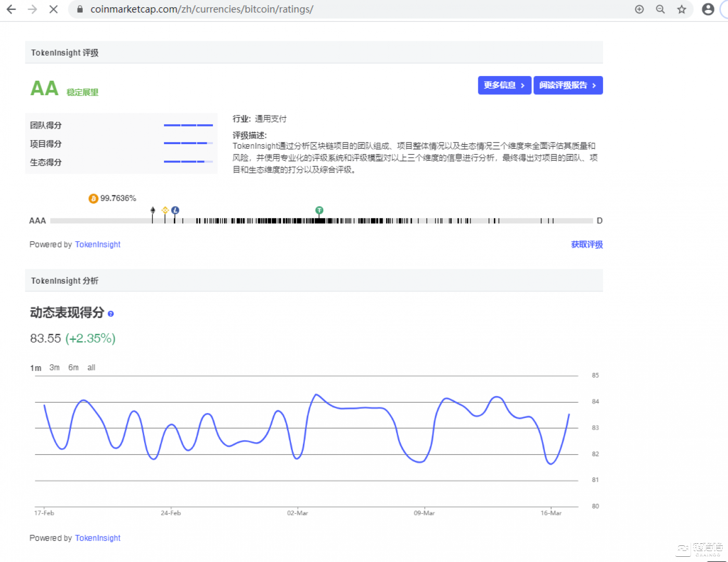Viewport: 728px width, 562px height.
Task: Click the 团队得分 score bar
Action: [188, 125]
